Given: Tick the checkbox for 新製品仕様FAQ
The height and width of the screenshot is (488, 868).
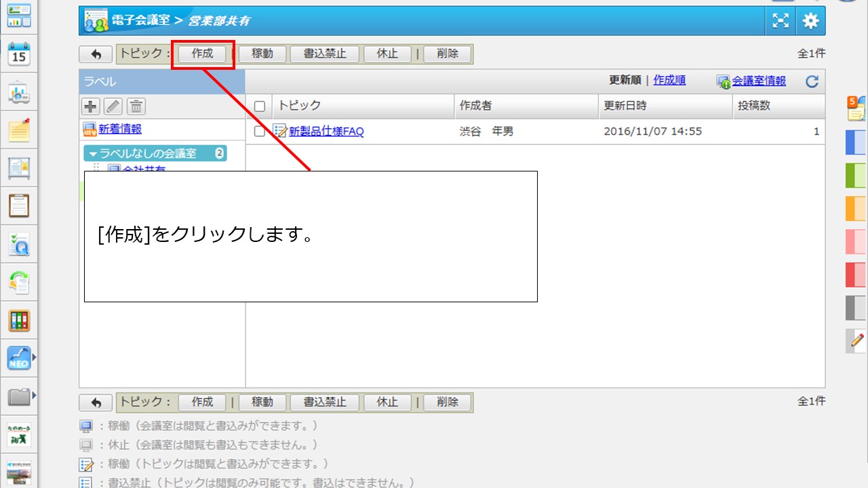Looking at the screenshot, I should [260, 131].
